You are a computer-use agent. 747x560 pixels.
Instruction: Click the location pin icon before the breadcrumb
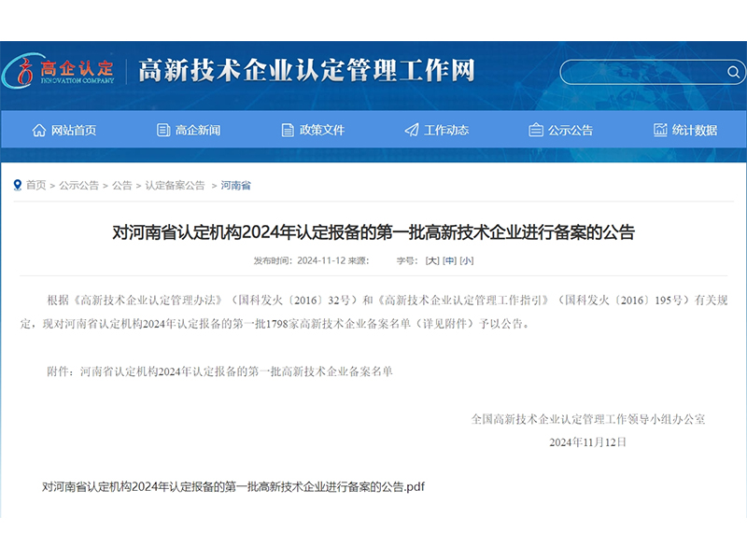point(14,185)
